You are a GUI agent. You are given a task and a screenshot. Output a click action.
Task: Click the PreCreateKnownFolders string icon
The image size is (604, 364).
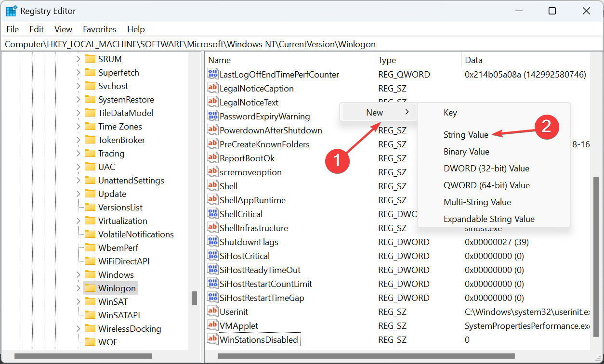(x=212, y=144)
